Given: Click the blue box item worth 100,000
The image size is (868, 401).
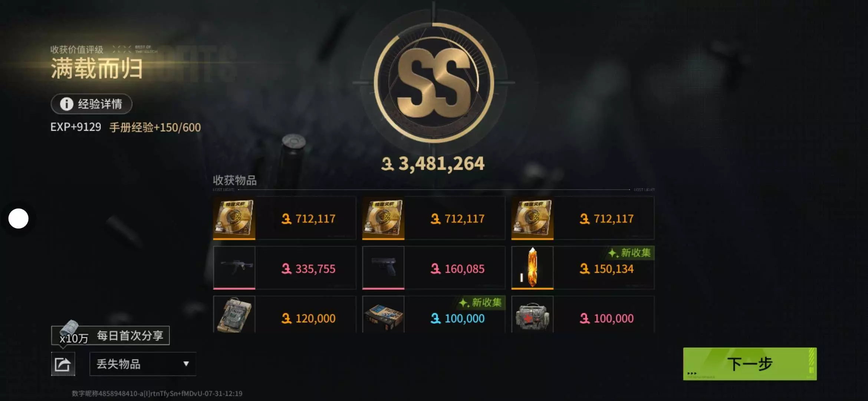Looking at the screenshot, I should click(x=383, y=314).
